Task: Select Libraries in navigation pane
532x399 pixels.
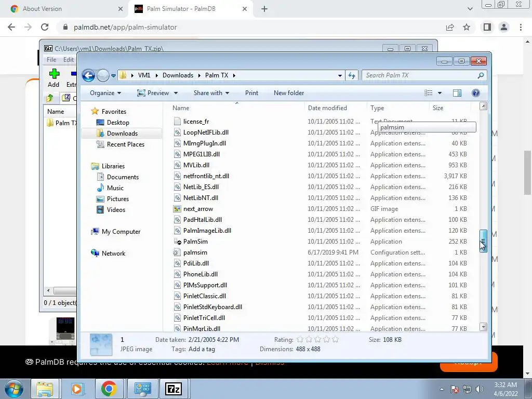Action: [113, 166]
